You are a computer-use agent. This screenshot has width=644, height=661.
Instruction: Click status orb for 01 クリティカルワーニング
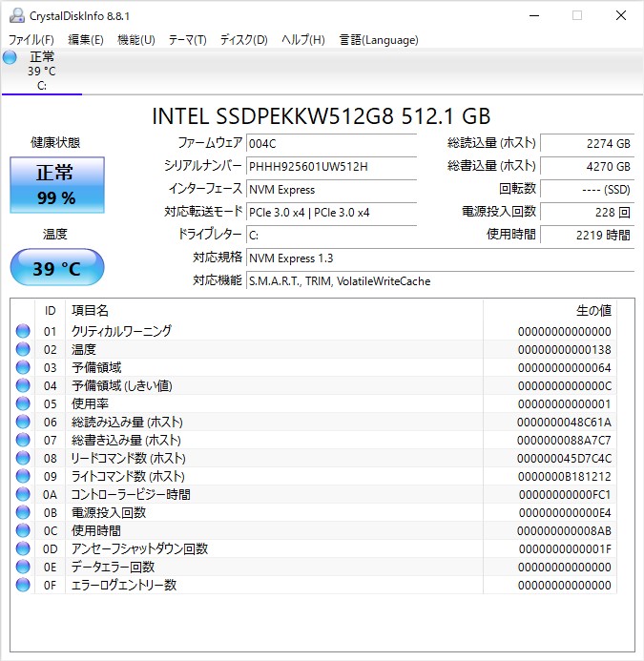[x=23, y=331]
